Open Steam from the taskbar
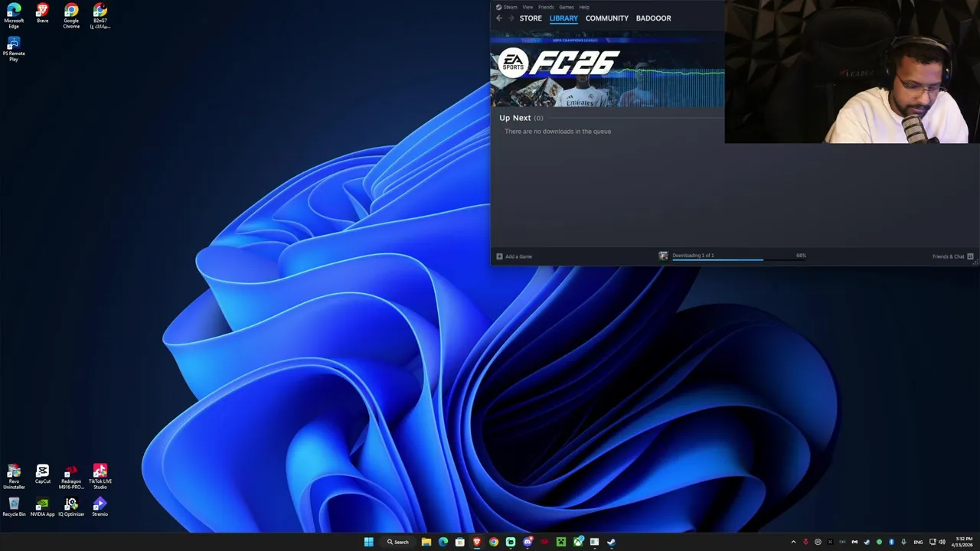Screen dimensions: 980x551 coord(611,542)
